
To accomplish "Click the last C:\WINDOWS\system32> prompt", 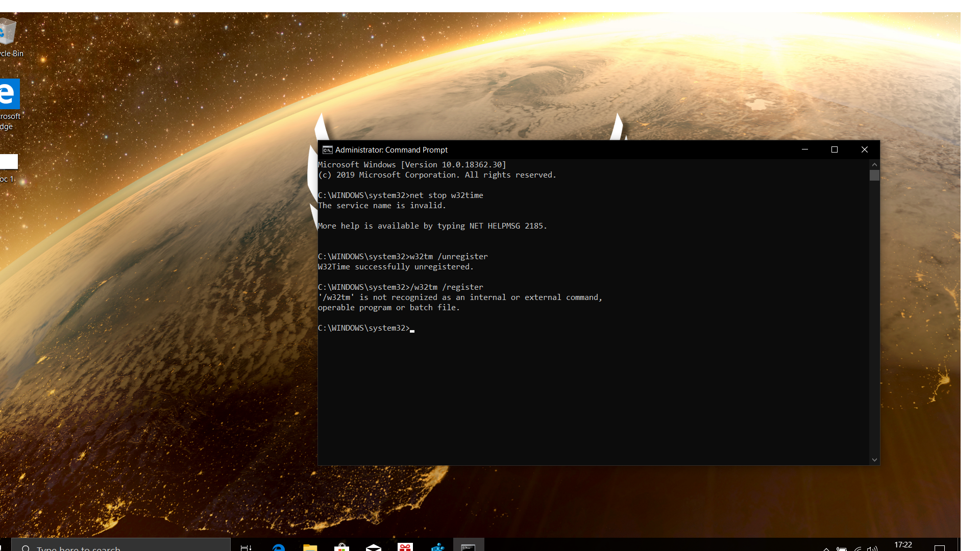I will [x=364, y=328].
